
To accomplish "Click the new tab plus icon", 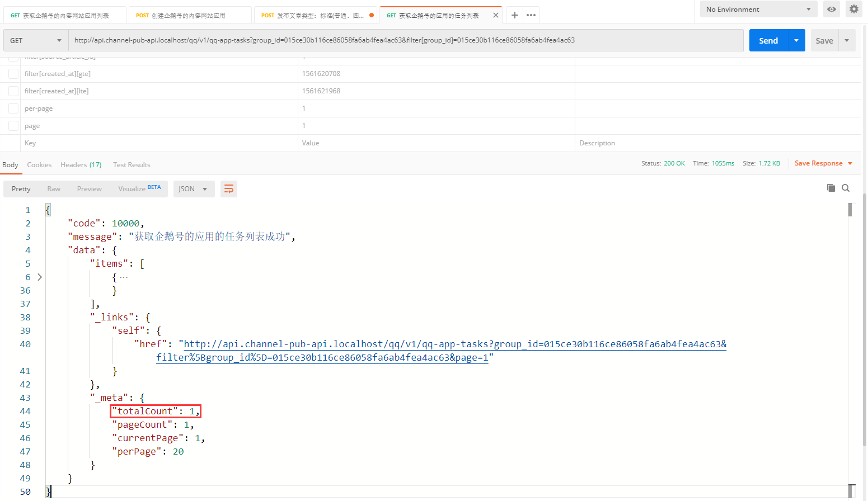I will pyautogui.click(x=514, y=15).
